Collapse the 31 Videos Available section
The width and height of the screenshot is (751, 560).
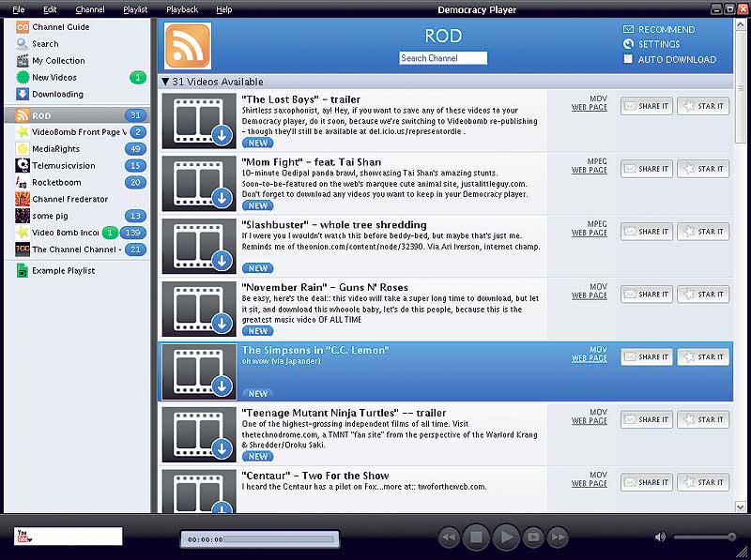(165, 82)
